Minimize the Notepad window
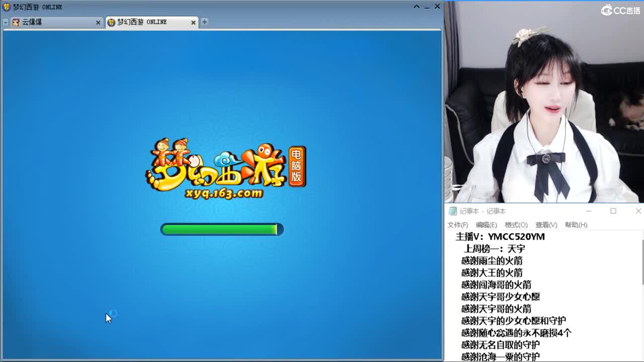The image size is (644, 362). pyautogui.click(x=589, y=211)
